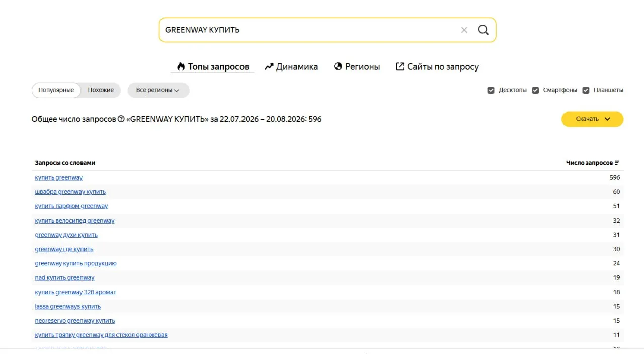The width and height of the screenshot is (644, 354).
Task: Click the Число запросов column header
Action: (589, 163)
